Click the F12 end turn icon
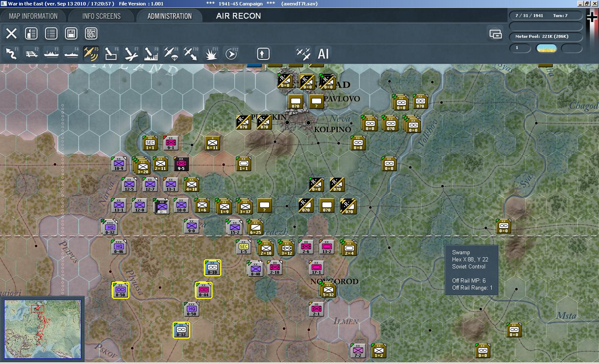This screenshot has width=599, height=364. [231, 54]
